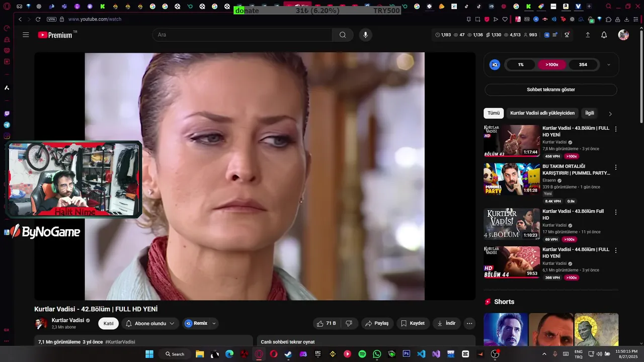Open options for Kurtlar Vadisi 43.Bölüm FULL HD YENİ
The width and height of the screenshot is (644, 362).
coord(616,129)
